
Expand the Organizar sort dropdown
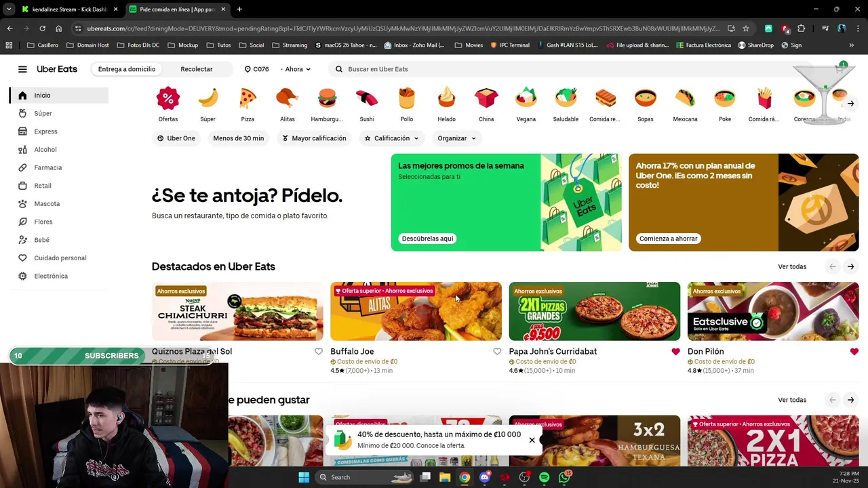point(456,138)
